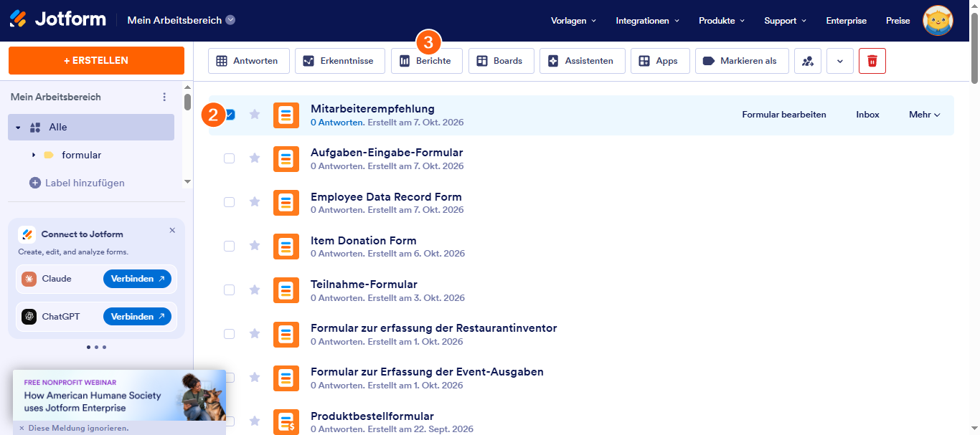Check the Teilnahme-Formular checkbox

tap(229, 290)
